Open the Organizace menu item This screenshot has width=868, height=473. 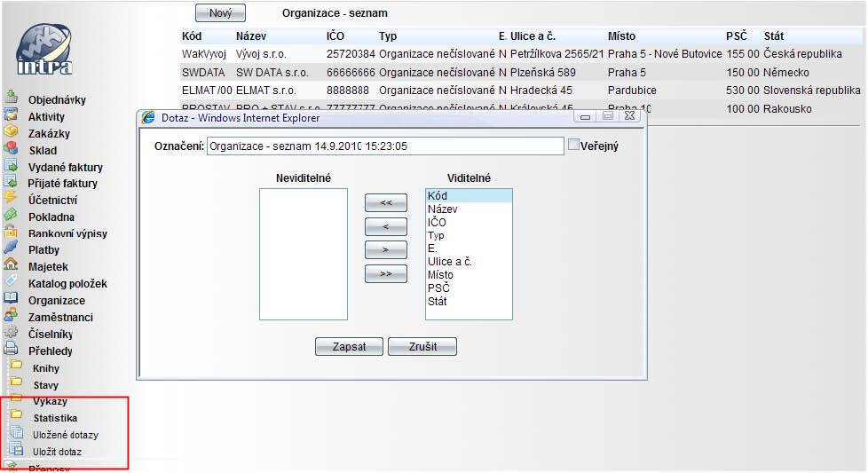click(x=56, y=300)
